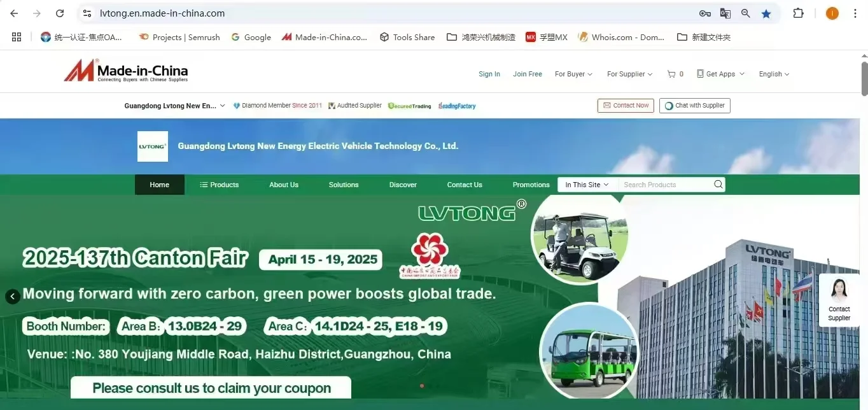Click the Search Products input field
The image size is (868, 410).
(x=664, y=185)
